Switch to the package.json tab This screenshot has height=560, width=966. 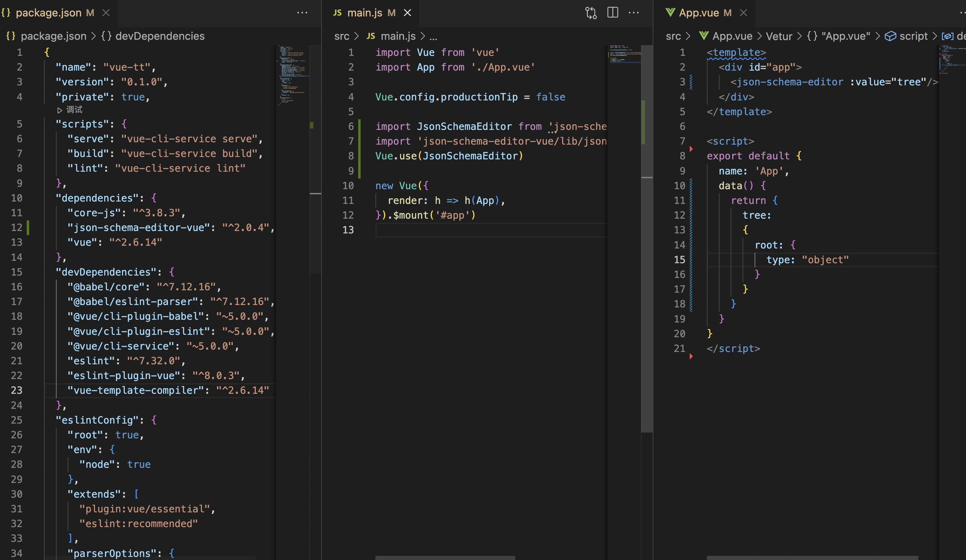point(49,13)
